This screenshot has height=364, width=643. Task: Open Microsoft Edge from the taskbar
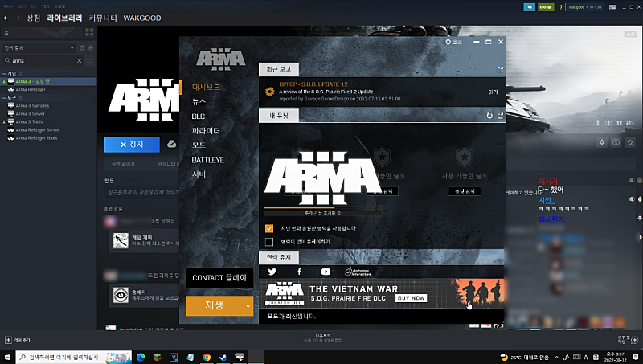pyautogui.click(x=141, y=357)
